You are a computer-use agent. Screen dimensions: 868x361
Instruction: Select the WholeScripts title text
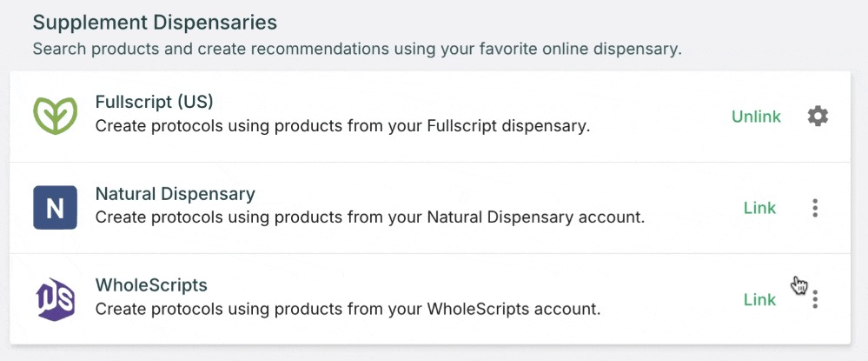click(x=151, y=285)
